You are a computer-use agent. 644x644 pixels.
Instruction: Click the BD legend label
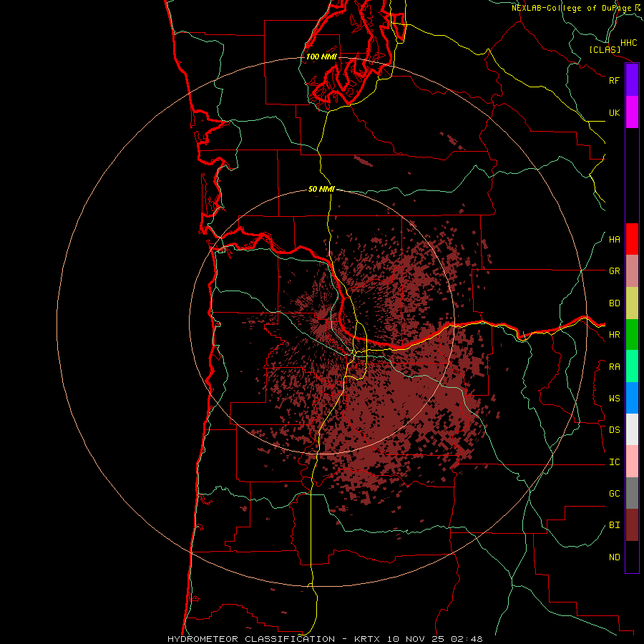click(614, 303)
